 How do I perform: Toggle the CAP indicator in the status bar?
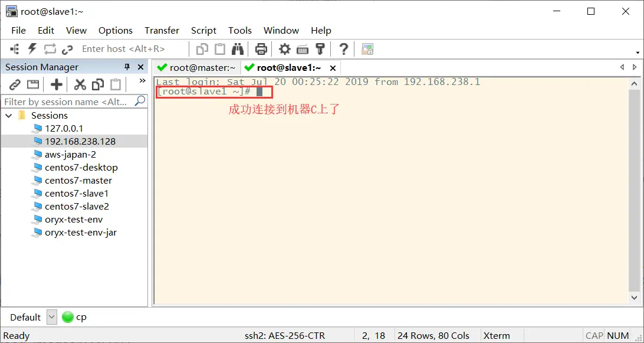click(x=593, y=335)
